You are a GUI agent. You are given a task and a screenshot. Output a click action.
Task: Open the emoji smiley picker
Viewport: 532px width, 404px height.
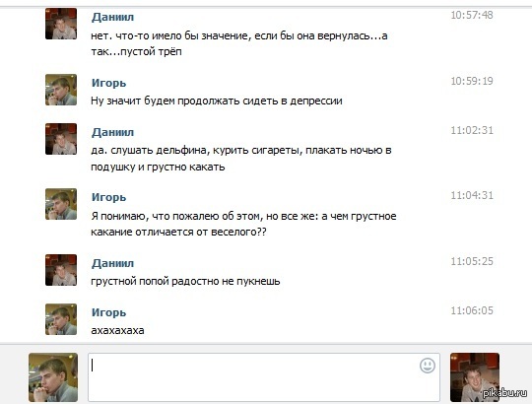pos(428,366)
